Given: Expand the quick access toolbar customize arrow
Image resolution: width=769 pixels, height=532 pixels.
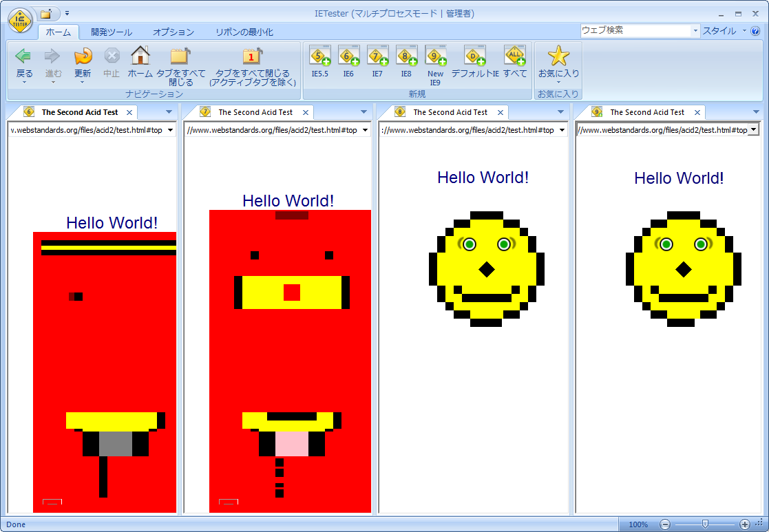Looking at the screenshot, I should [x=67, y=13].
